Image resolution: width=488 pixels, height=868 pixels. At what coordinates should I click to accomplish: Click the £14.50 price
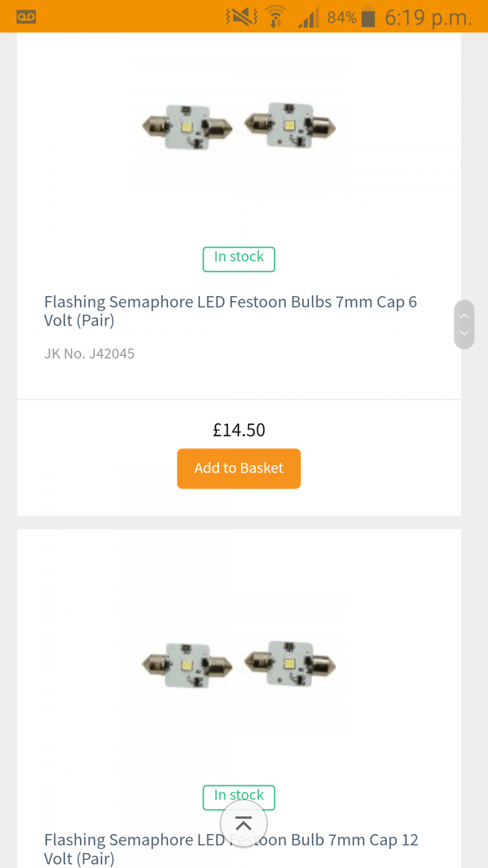click(239, 430)
